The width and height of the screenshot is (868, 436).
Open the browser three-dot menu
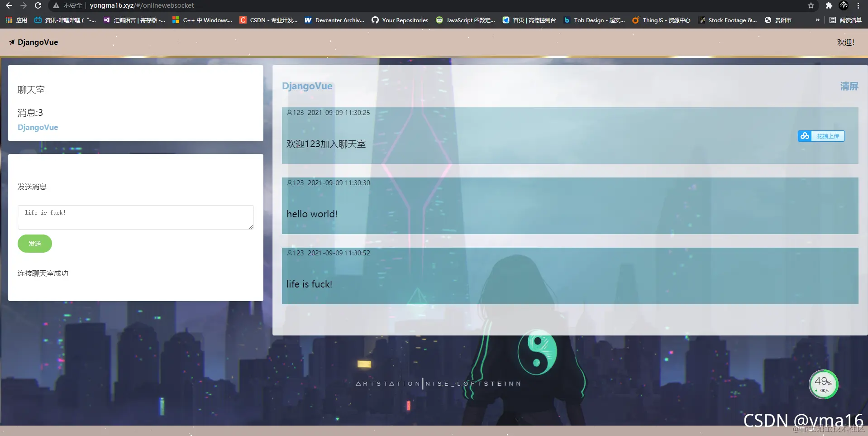(858, 5)
